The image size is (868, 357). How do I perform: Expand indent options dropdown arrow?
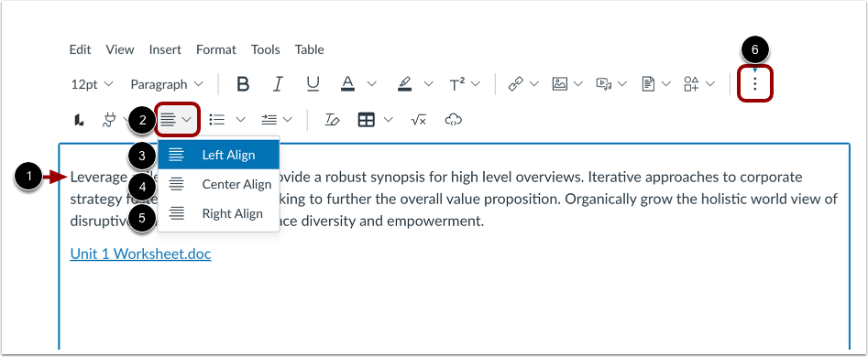pyautogui.click(x=287, y=119)
